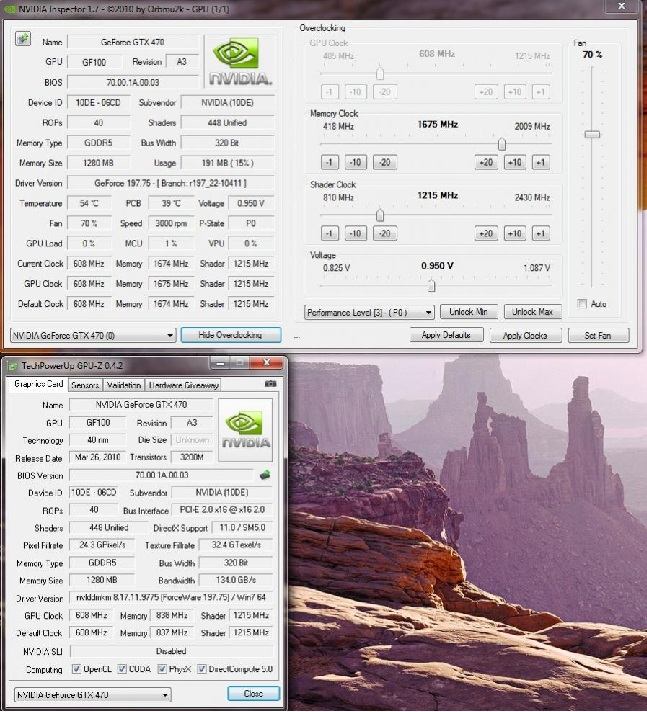Click Shader Clock +1 button
Image resolution: width=647 pixels, height=712 pixels.
540,233
